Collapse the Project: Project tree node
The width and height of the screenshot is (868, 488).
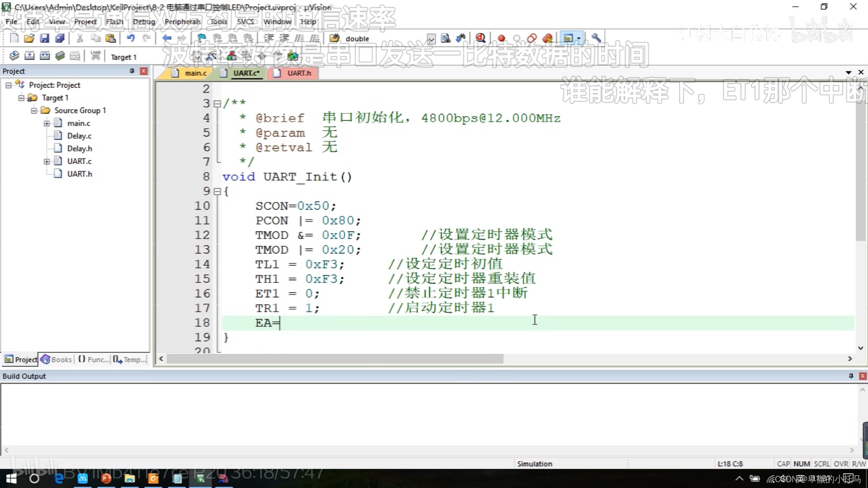click(9, 85)
